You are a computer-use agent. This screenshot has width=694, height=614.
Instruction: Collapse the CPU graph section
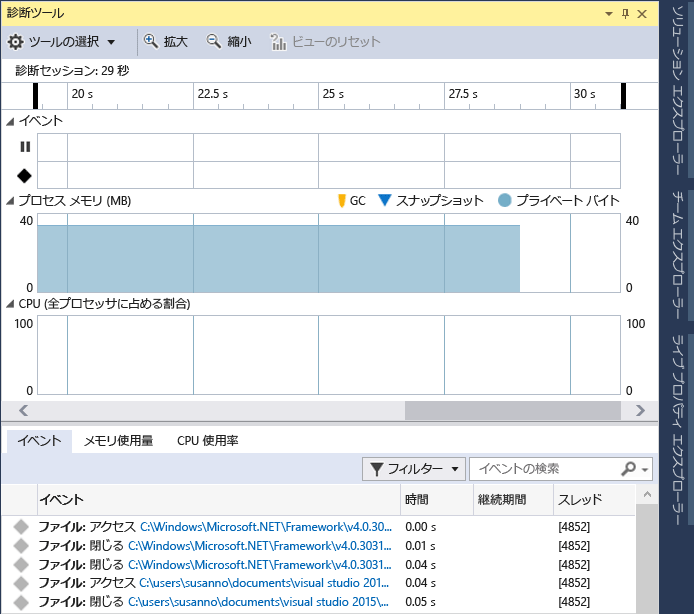click(x=10, y=304)
